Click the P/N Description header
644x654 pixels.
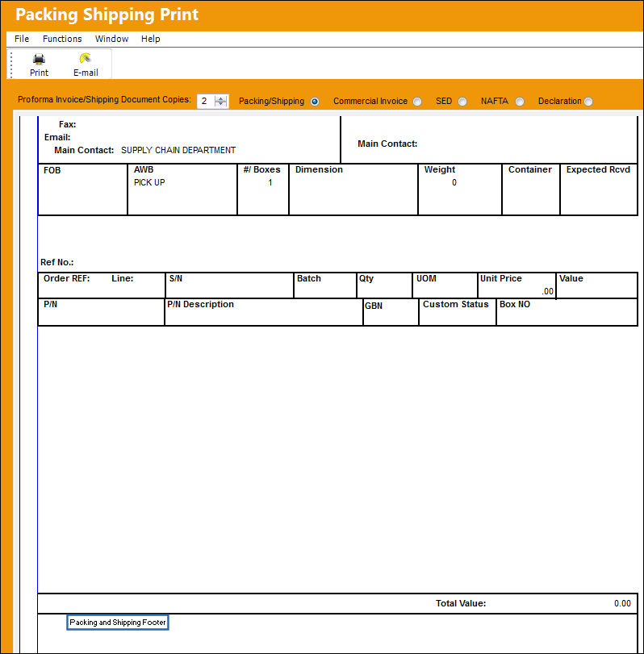click(200, 305)
